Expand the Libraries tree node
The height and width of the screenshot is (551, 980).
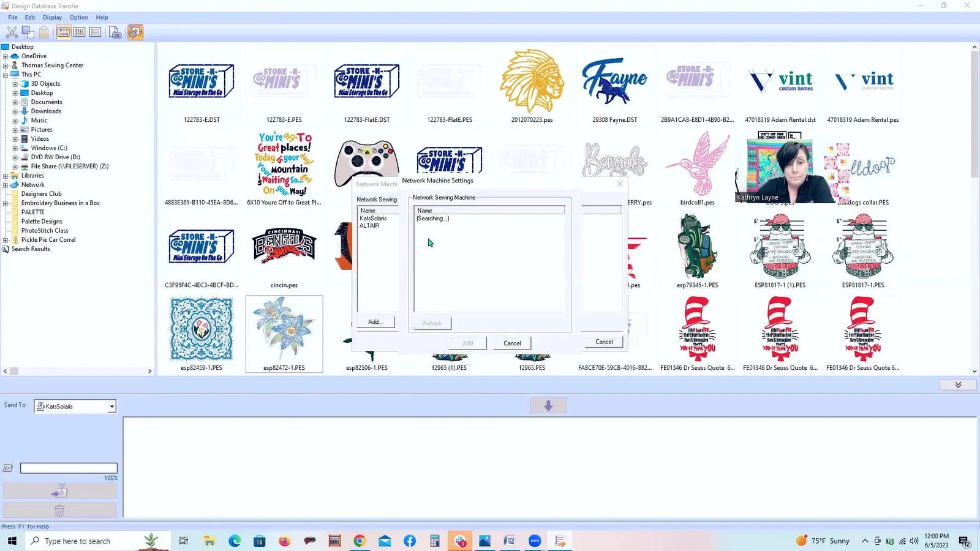click(6, 176)
